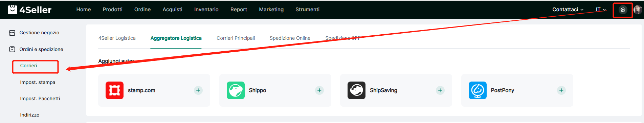Select the ShipSaving carrier card
644x123 pixels.
click(x=396, y=90)
